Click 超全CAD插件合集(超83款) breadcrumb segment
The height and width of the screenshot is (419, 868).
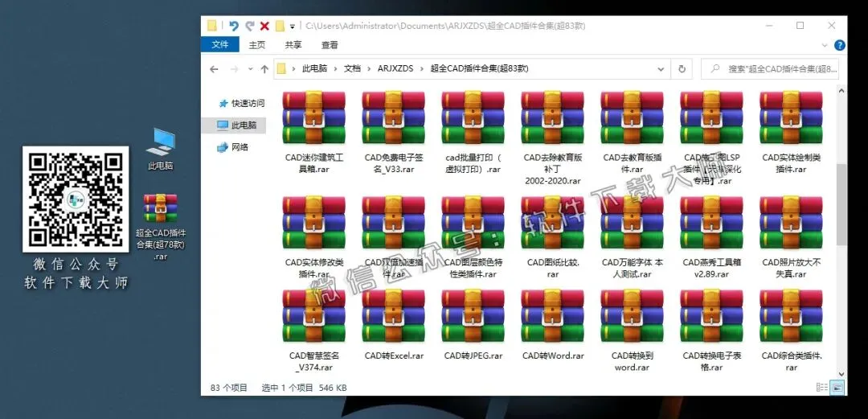(479, 68)
